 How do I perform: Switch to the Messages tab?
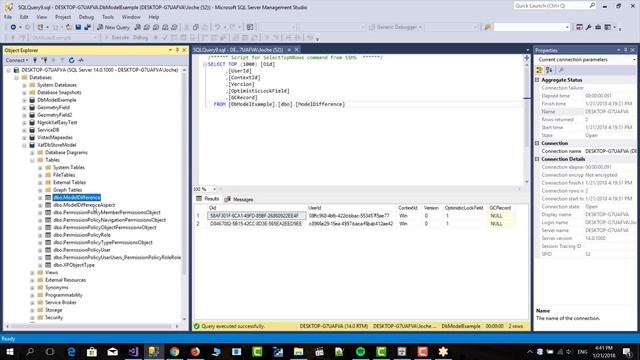239,199
